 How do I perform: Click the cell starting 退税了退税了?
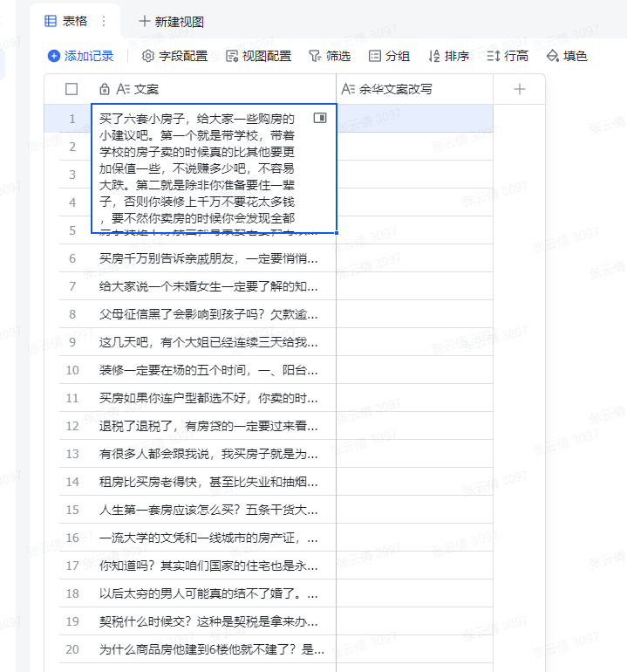214,426
